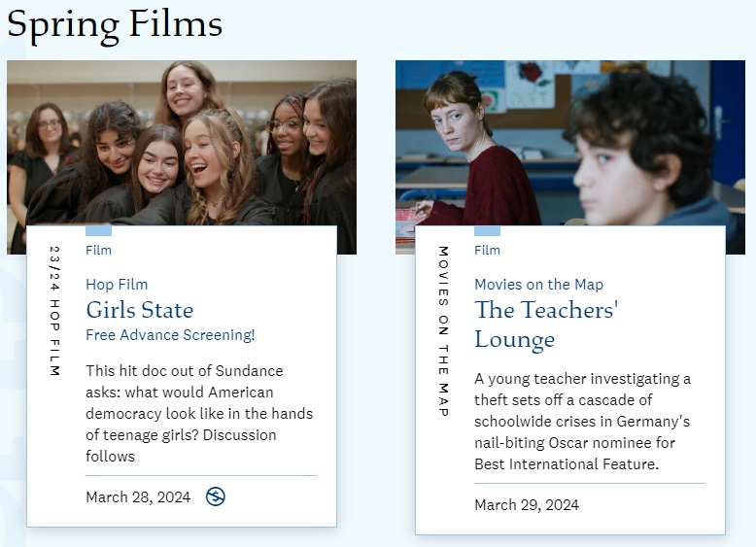Click the blue accent tab on Teachers' Lounge card

[487, 231]
